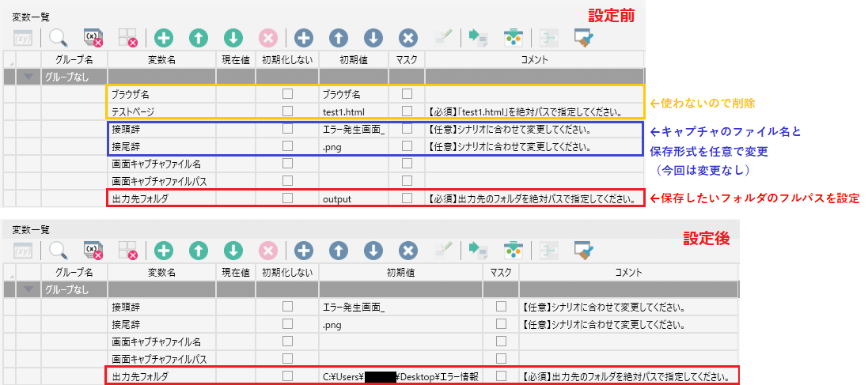Image resolution: width=868 pixels, height=385 pixels.
Task: Click the グループ名 column header in 設定後 table
Action: (74, 272)
